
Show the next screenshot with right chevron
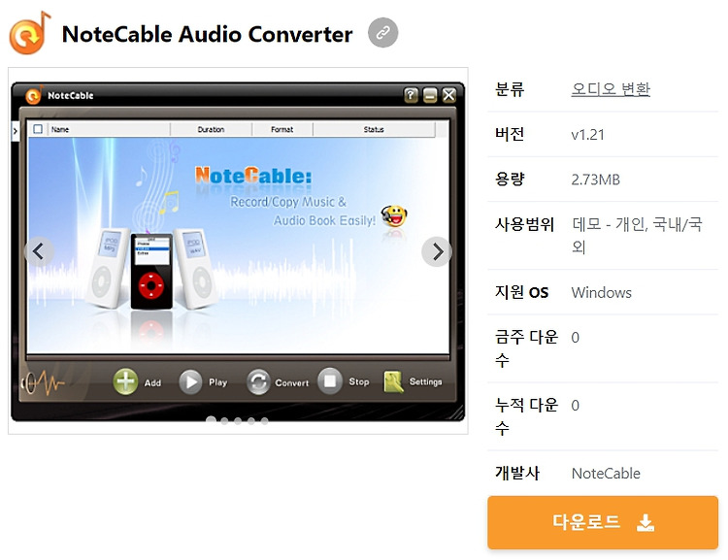(x=437, y=251)
